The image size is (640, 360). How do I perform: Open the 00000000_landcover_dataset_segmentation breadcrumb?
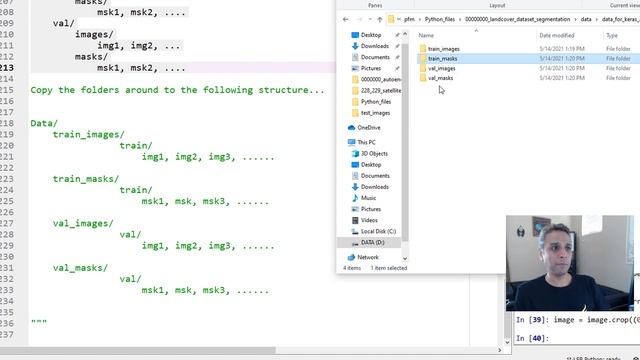pos(518,19)
